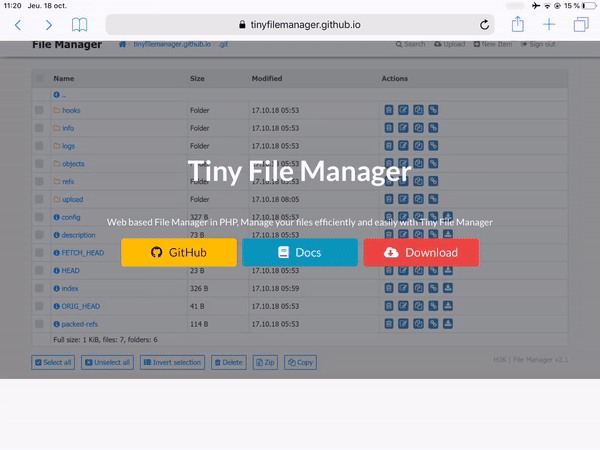The image size is (600, 450).
Task: Open Safari bookmarks book icon
Action: pos(80,25)
